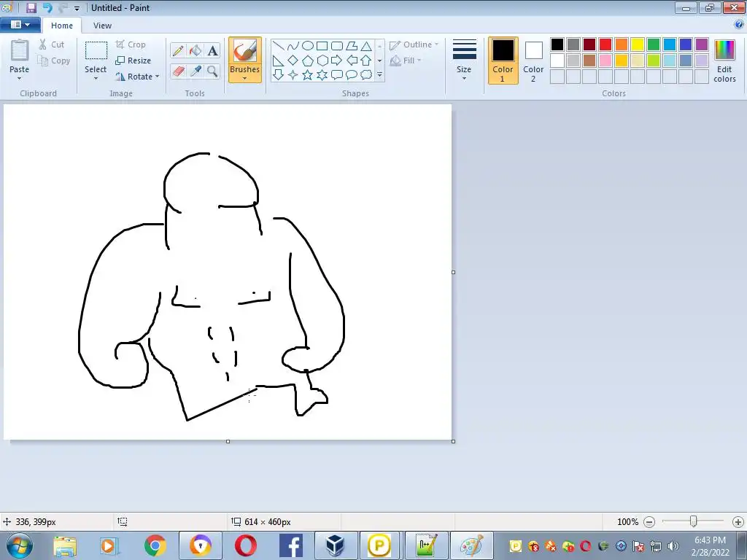
Task: Choose the Down arrow shape
Action: point(279,75)
